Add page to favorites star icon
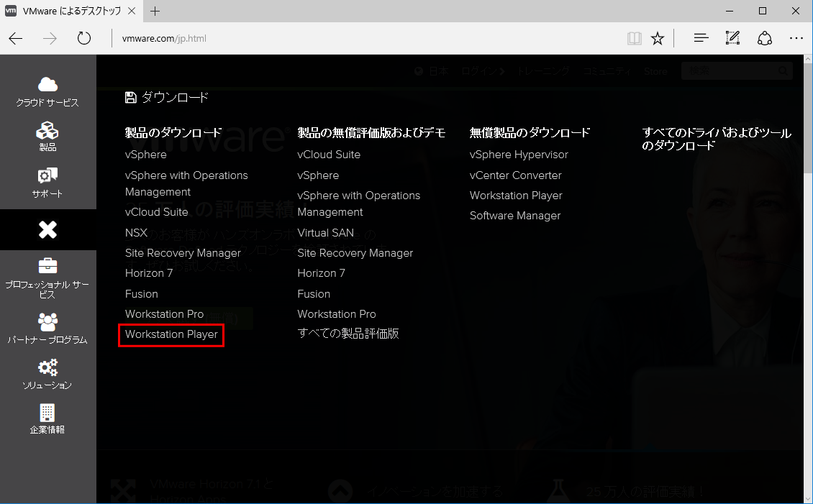This screenshot has width=813, height=504. [658, 38]
